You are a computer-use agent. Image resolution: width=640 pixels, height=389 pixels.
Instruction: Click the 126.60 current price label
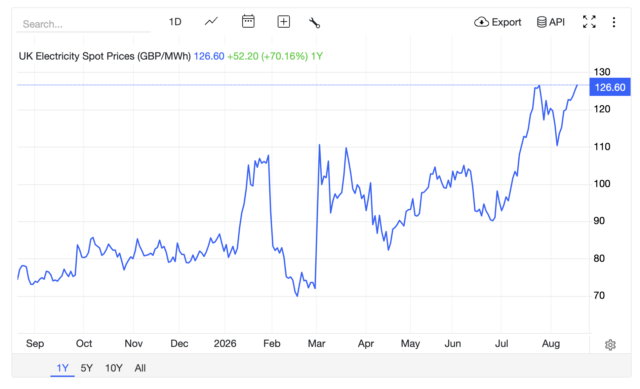pos(610,87)
